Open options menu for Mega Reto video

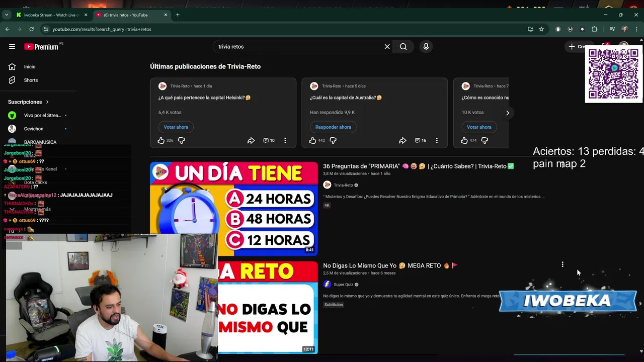[x=562, y=264]
